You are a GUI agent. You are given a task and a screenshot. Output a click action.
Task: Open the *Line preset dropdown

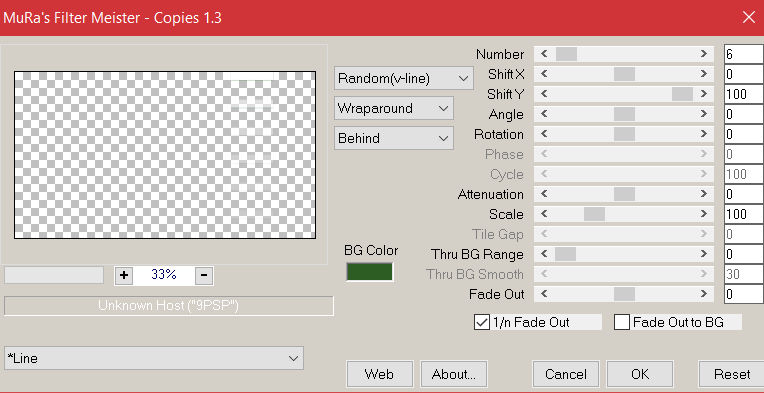pos(153,358)
